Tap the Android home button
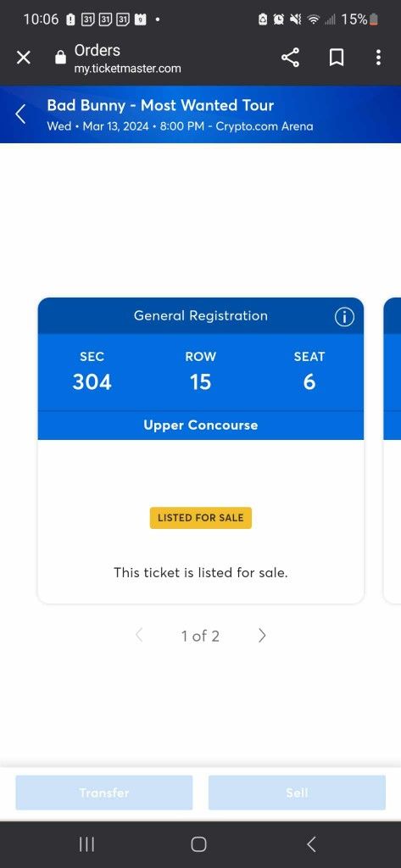The image size is (401, 868). coord(199,844)
